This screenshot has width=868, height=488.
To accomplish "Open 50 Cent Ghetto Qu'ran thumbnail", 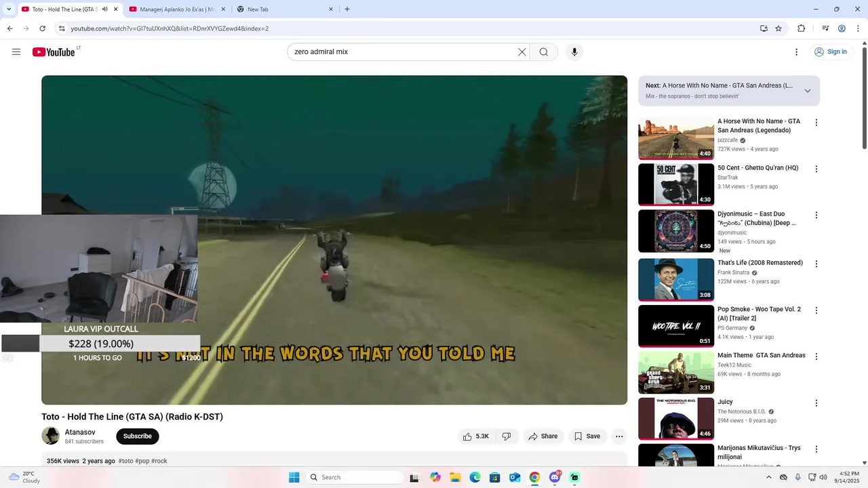I will point(676,184).
